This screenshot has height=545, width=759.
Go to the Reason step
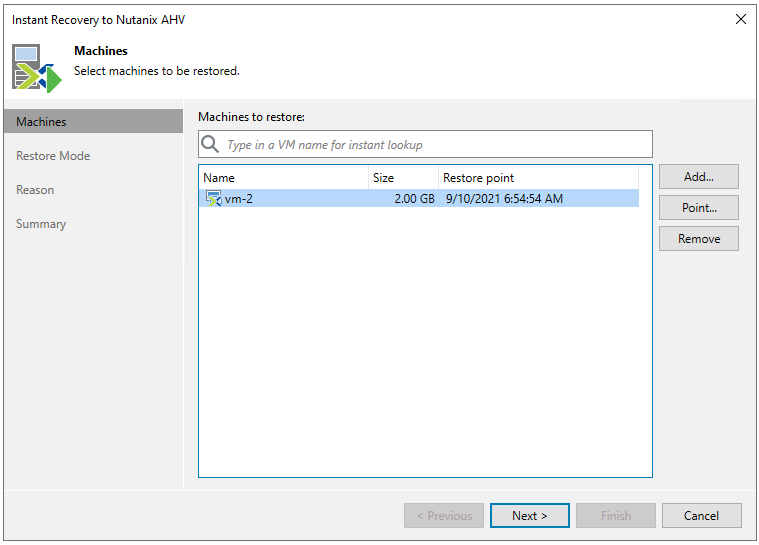pos(35,190)
